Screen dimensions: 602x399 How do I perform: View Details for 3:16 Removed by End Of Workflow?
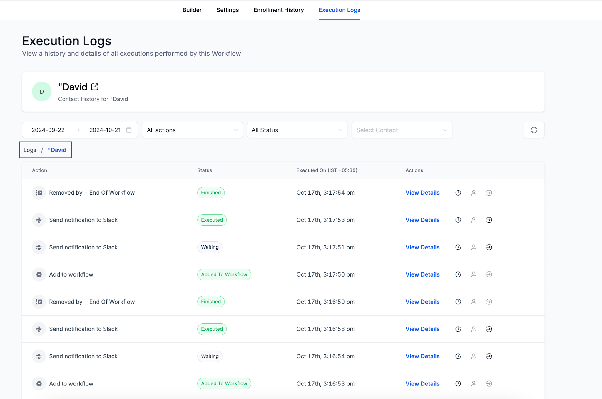tap(422, 302)
